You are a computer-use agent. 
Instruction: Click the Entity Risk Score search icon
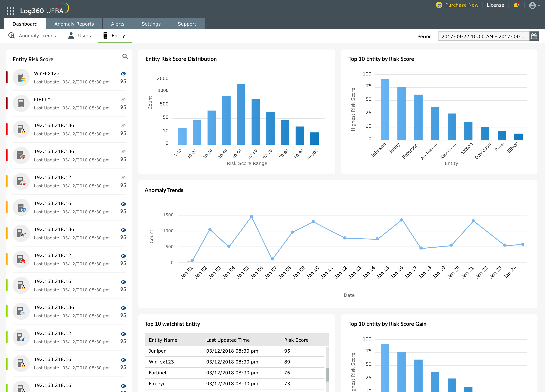pos(125,56)
